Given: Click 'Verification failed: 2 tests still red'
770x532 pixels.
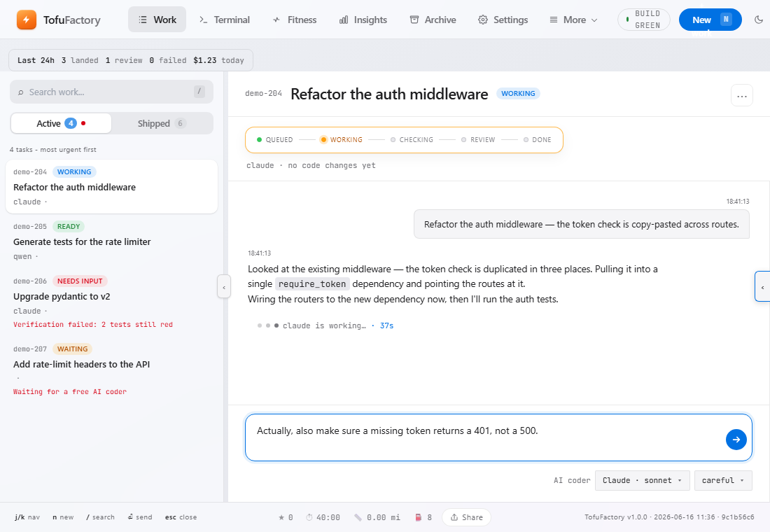Looking at the screenshot, I should (93, 324).
